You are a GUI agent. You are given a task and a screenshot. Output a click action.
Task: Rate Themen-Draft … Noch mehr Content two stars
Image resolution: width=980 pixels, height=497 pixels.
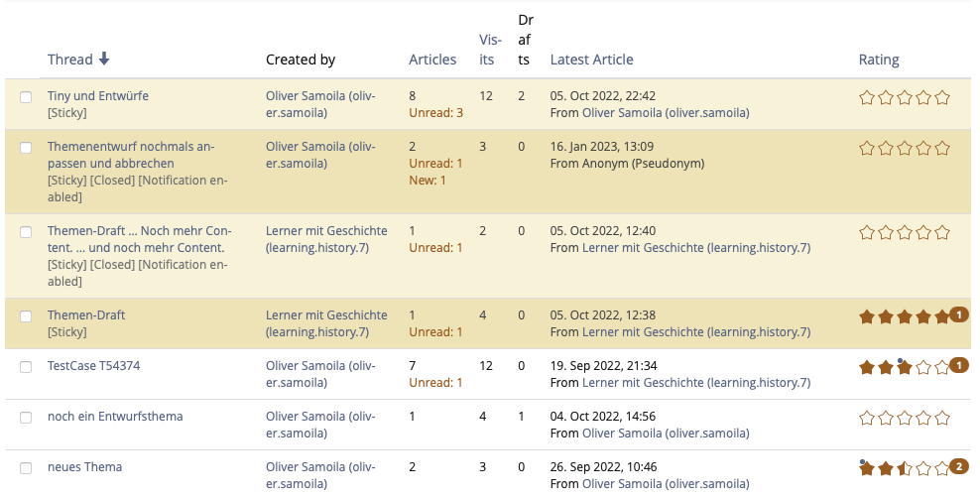click(x=886, y=232)
